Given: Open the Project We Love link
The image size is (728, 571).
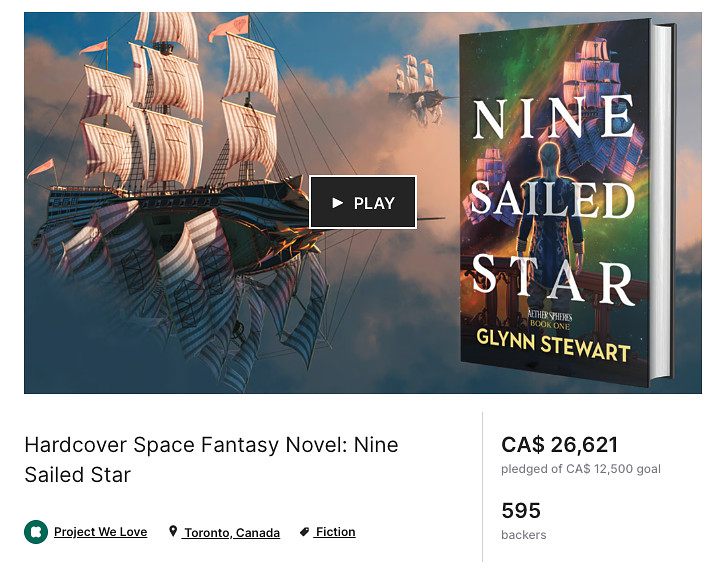Looking at the screenshot, I should click(x=100, y=532).
